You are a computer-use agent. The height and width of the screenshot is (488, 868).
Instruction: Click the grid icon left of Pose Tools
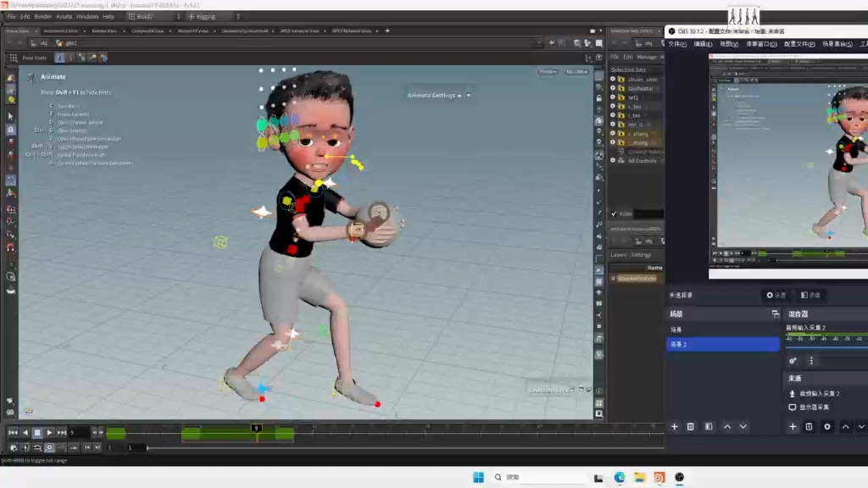[14, 58]
